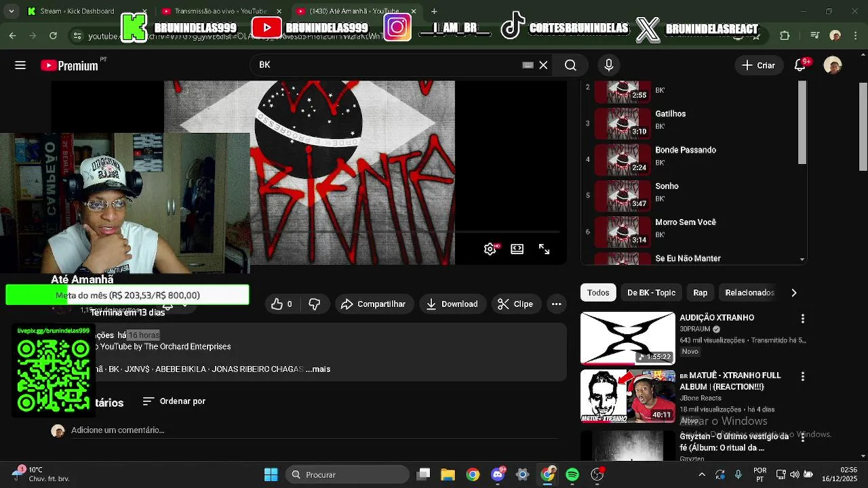Select the Todos filter chip
Image resolution: width=868 pixels, height=488 pixels.
(x=598, y=293)
